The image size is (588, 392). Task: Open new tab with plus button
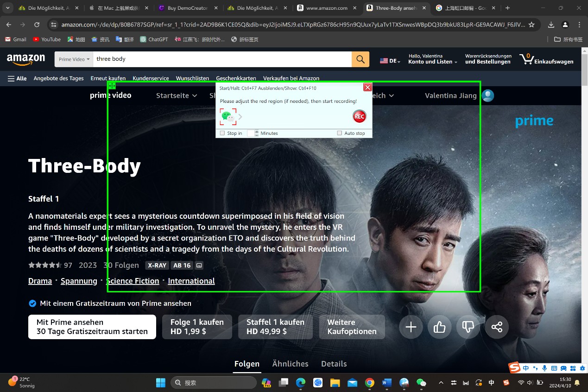coord(508,8)
